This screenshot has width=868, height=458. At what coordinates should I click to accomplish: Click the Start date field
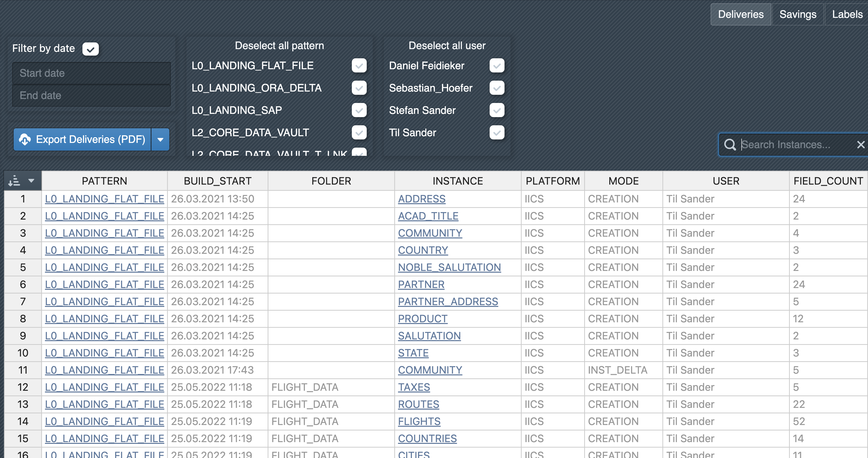point(91,73)
